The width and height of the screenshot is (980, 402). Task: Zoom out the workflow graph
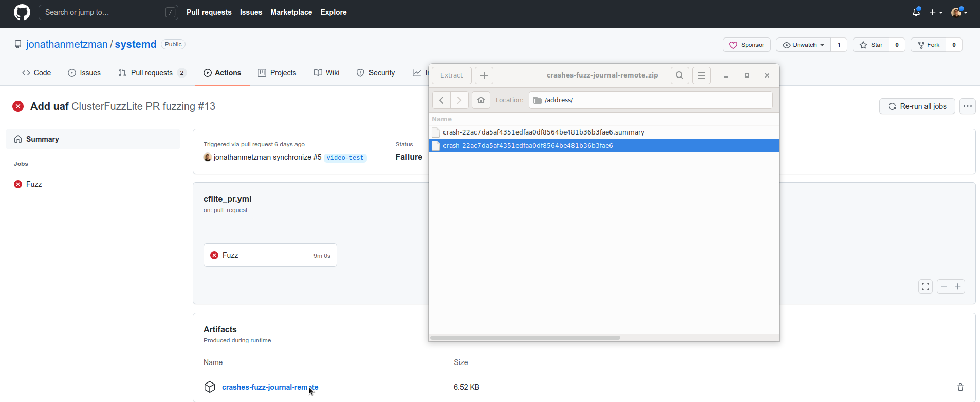(944, 286)
